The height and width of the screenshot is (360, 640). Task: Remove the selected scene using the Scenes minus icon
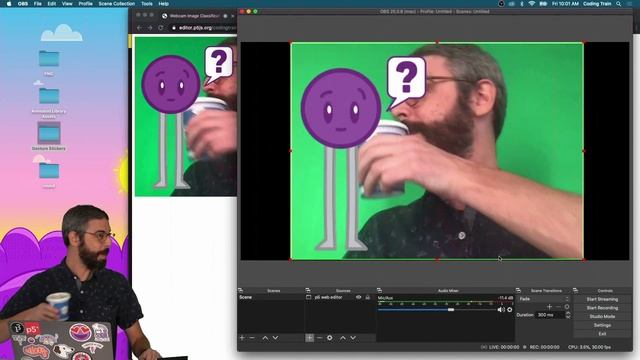coord(252,338)
